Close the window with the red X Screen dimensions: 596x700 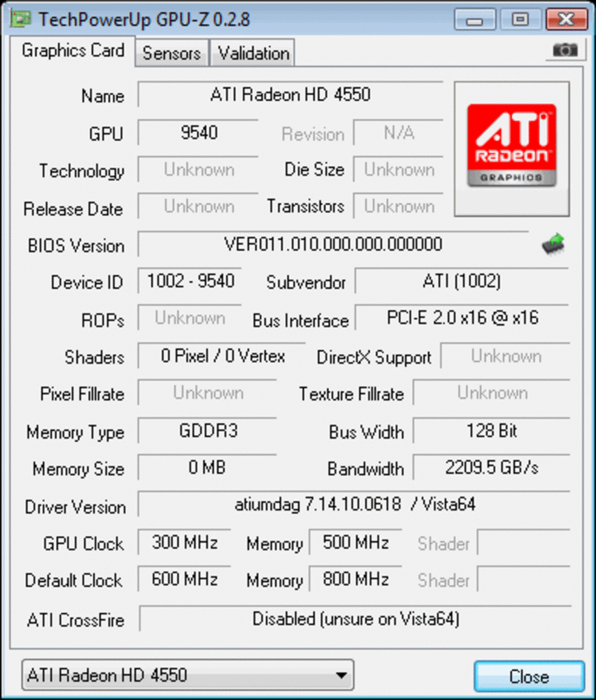click(x=567, y=19)
